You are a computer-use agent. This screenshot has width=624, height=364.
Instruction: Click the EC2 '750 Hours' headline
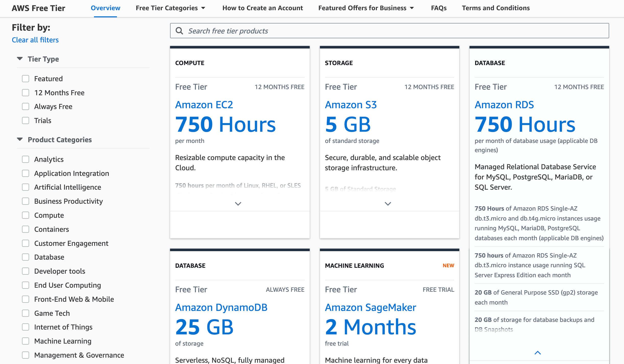[x=225, y=125]
